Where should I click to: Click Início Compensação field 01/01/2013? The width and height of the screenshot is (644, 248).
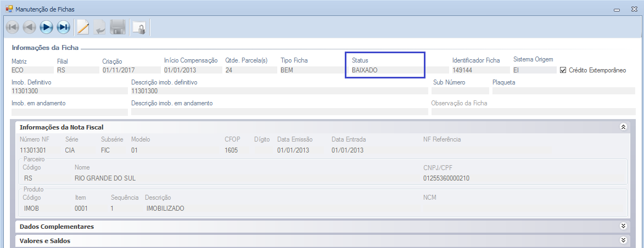click(x=193, y=70)
